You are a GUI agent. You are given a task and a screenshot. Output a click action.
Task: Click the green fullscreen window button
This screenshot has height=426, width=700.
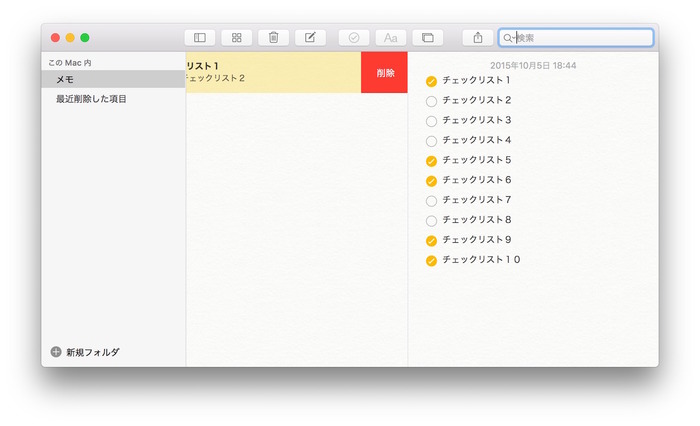point(85,38)
